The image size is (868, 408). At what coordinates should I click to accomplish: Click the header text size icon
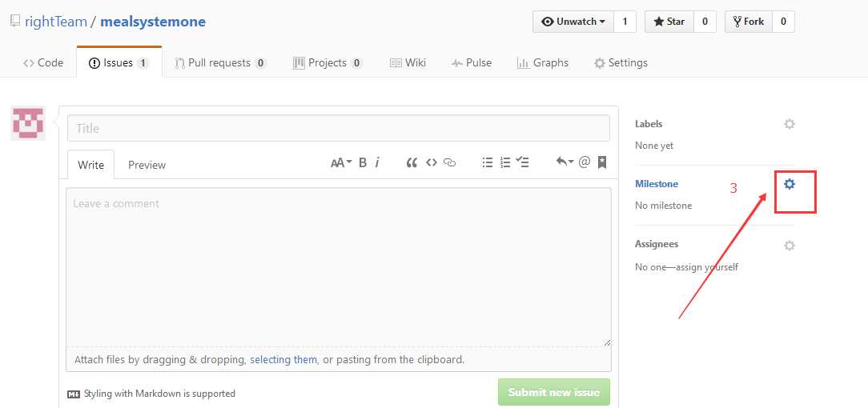point(341,162)
